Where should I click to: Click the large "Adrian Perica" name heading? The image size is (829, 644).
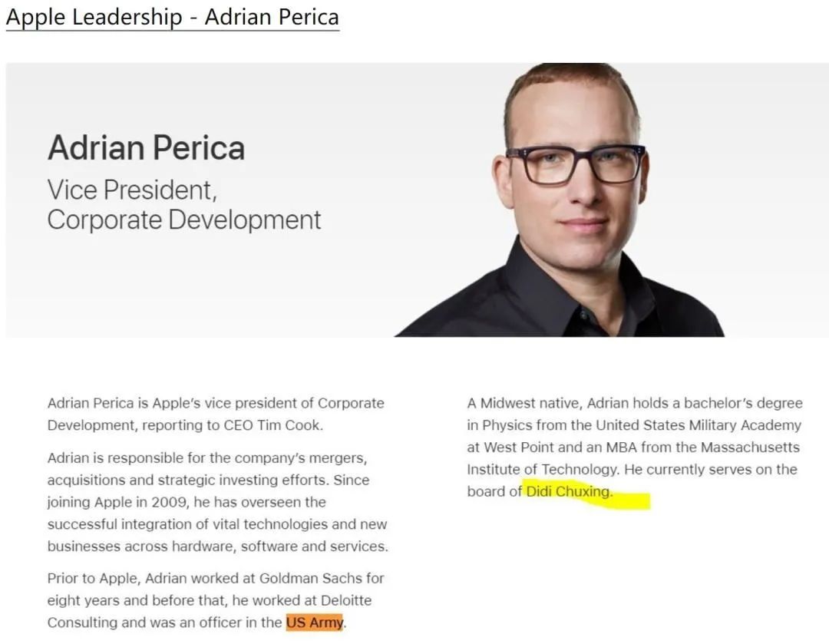(x=146, y=147)
